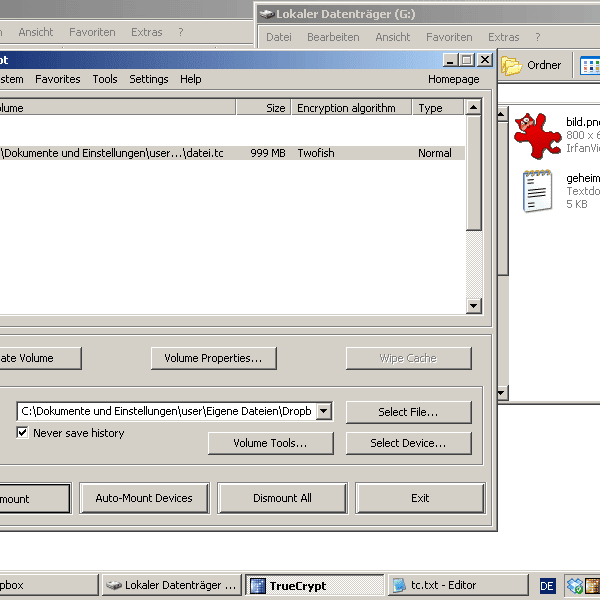The width and height of the screenshot is (600, 600).
Task: Click the Dropbox tray icon
Action: pos(574,586)
